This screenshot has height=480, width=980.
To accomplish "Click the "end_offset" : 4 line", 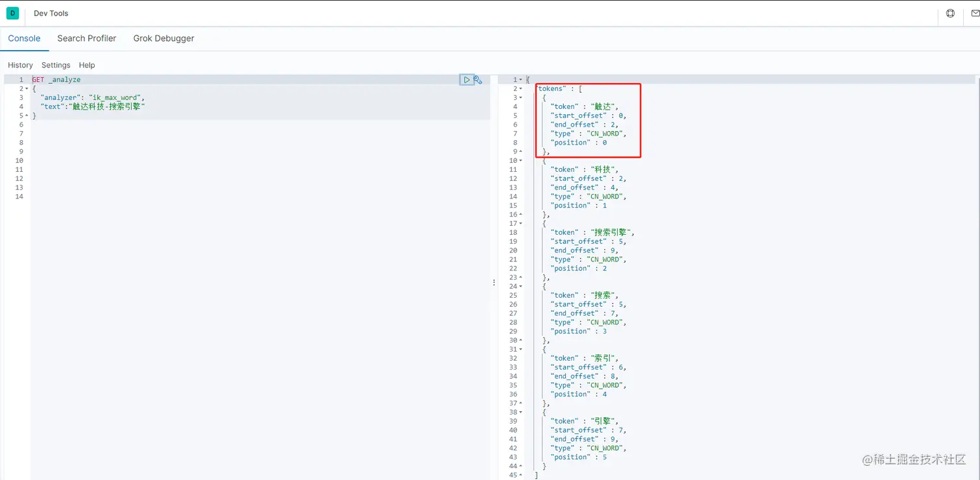I will click(x=585, y=188).
